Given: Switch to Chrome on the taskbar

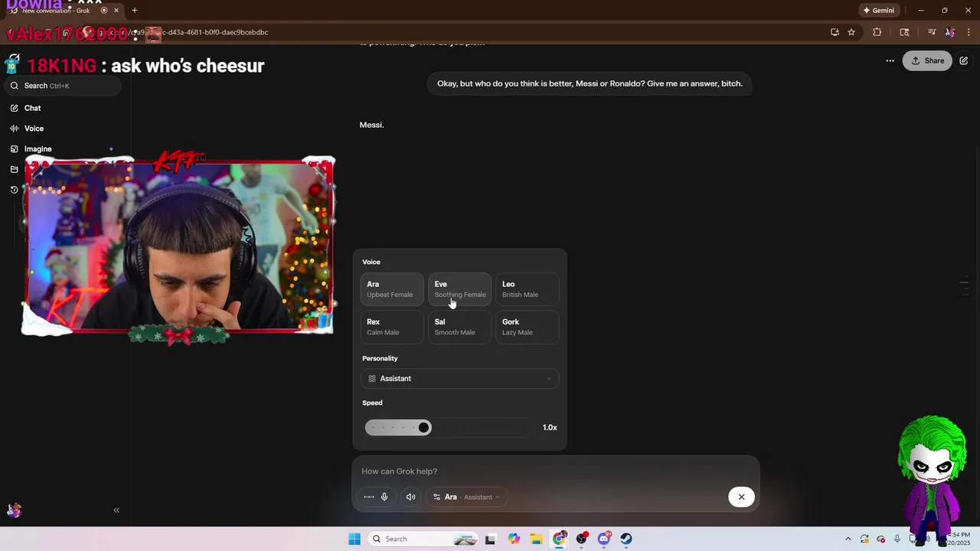Looking at the screenshot, I should point(559,539).
